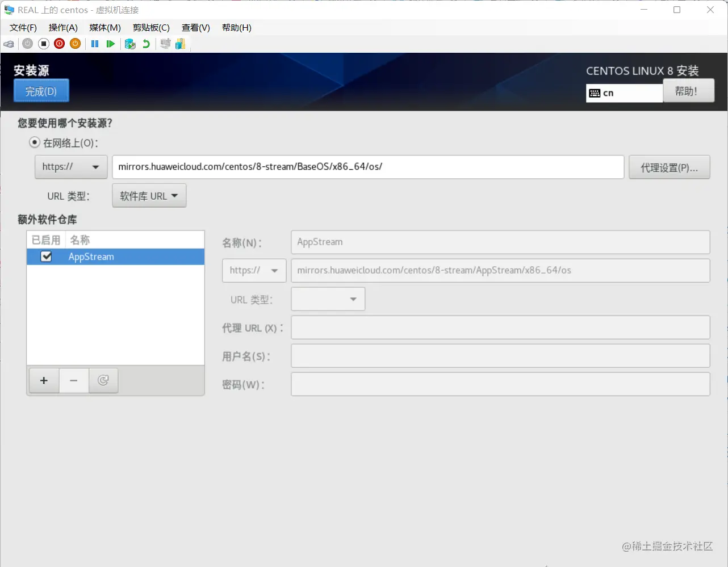The image size is (728, 567).
Task: Open the 剪贴板(C) menu
Action: click(x=151, y=28)
